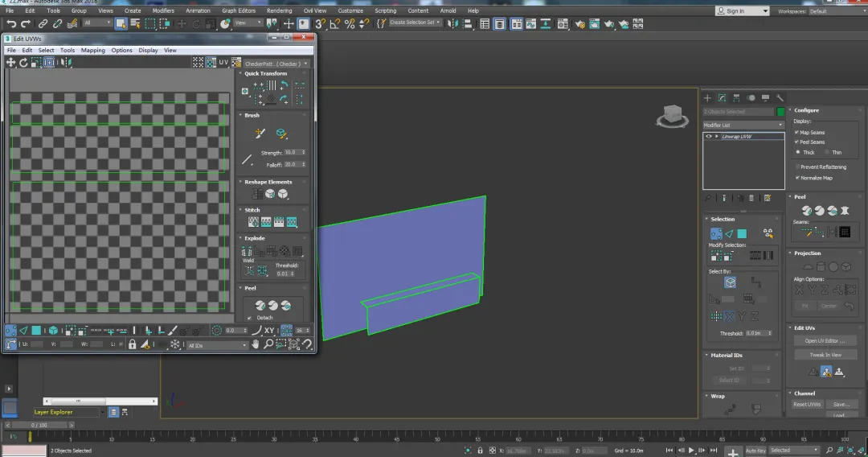Uncheck the Map Seams checkbox

click(x=796, y=132)
